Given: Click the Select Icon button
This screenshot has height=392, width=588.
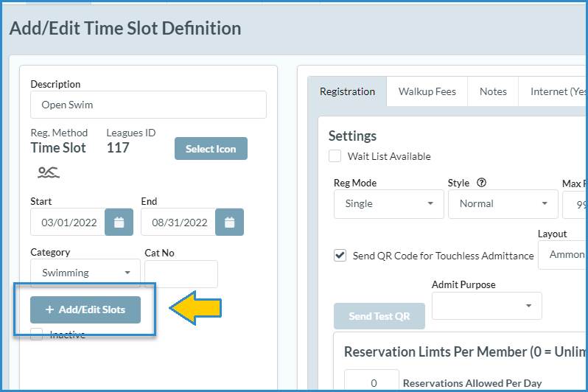Looking at the screenshot, I should [x=211, y=149].
